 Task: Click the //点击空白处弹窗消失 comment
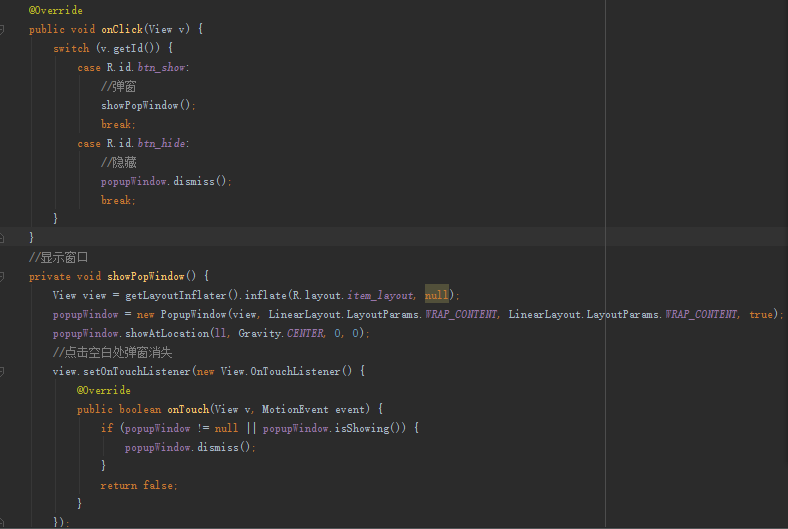pyautogui.click(x=113, y=353)
